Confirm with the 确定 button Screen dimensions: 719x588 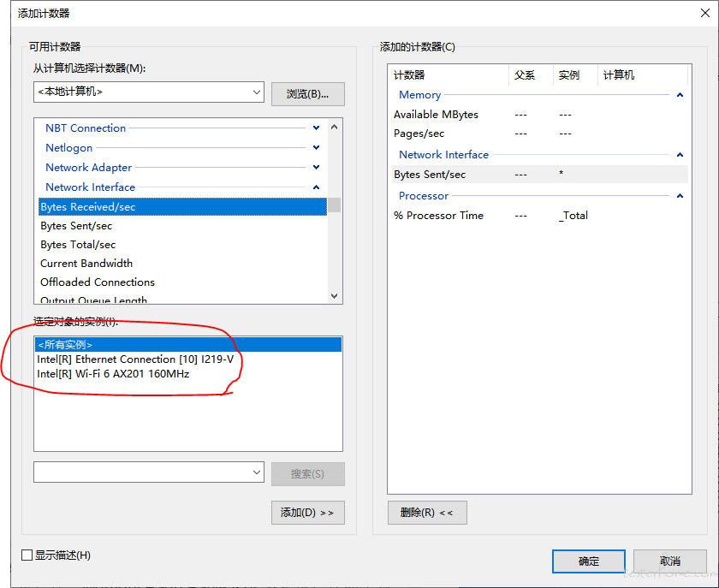(x=589, y=561)
